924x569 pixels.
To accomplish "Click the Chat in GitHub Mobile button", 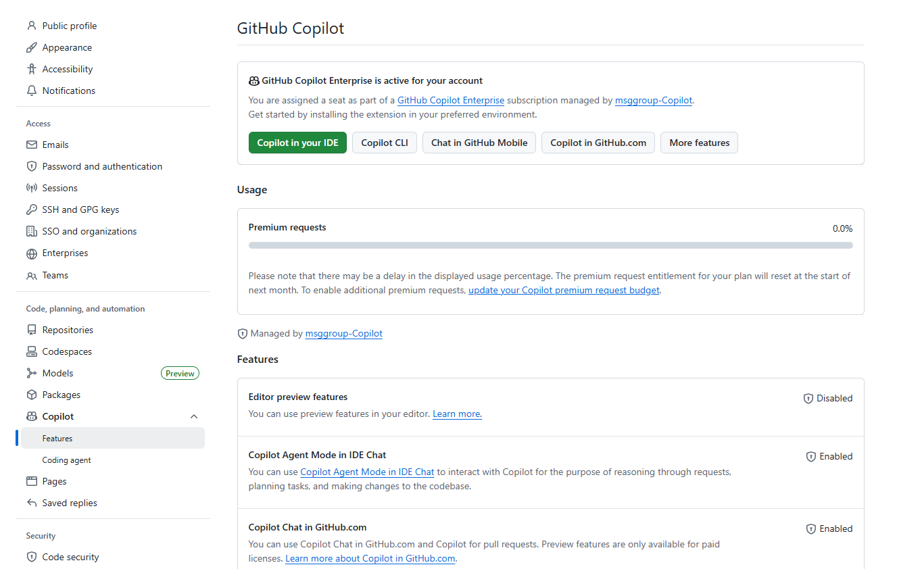I will point(479,143).
